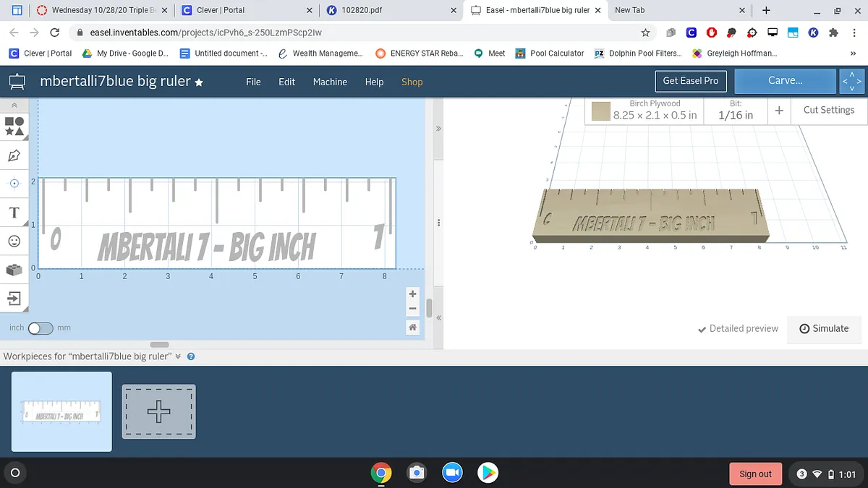Open the Apps brick icon
This screenshot has height=488, width=868.
(14, 270)
